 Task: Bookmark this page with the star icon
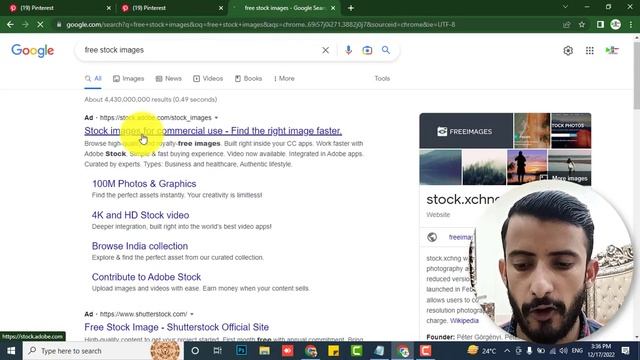tap(582, 24)
